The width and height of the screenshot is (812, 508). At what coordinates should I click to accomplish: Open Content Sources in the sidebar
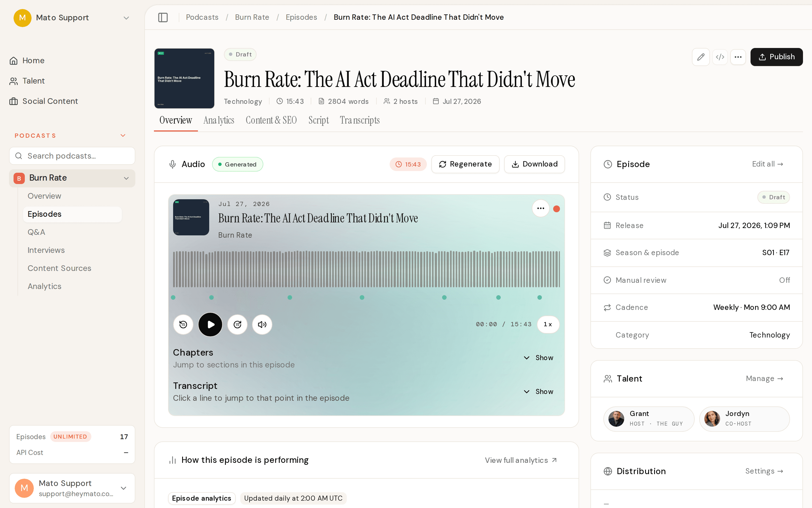click(59, 268)
